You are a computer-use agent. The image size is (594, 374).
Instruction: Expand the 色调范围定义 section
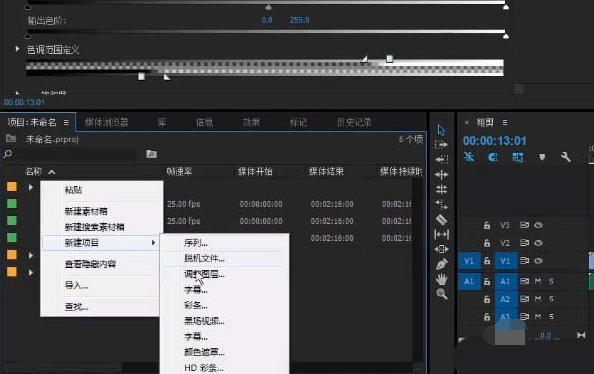pyautogui.click(x=17, y=49)
